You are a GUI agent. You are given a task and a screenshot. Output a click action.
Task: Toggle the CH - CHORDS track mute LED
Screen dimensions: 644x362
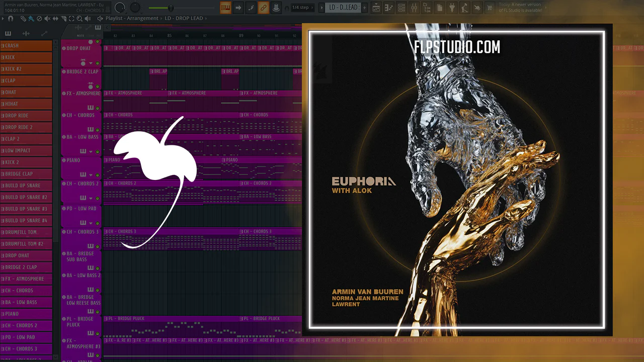pyautogui.click(x=97, y=130)
